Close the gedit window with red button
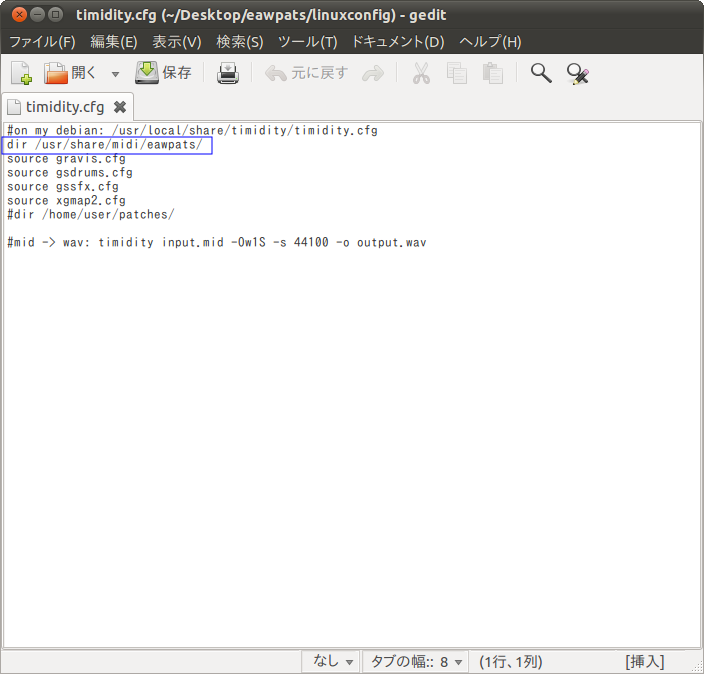Screen dimensions: 704x674 click(x=19, y=15)
